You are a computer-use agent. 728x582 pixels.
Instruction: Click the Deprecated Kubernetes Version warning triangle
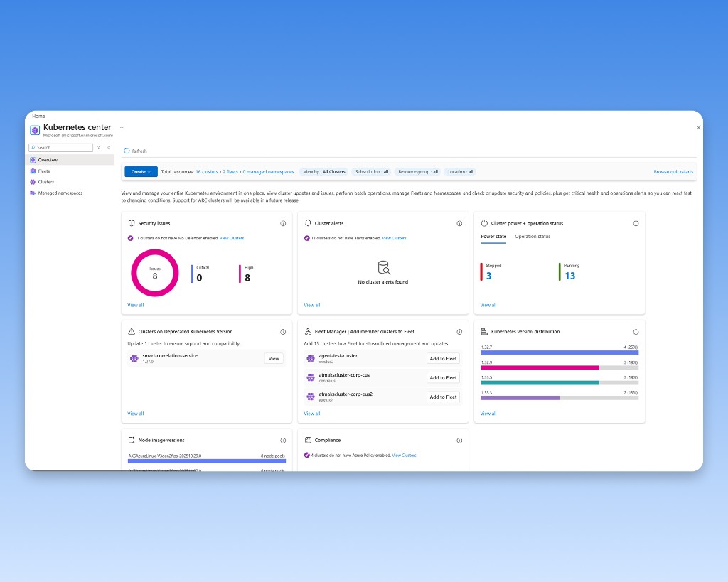[x=132, y=331]
